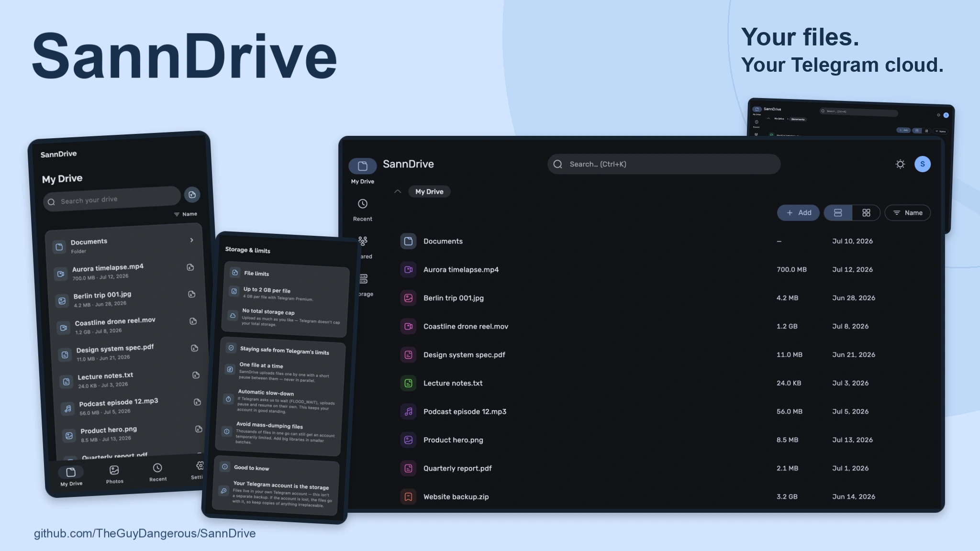Open the mobile Name sort dropdown

click(185, 214)
